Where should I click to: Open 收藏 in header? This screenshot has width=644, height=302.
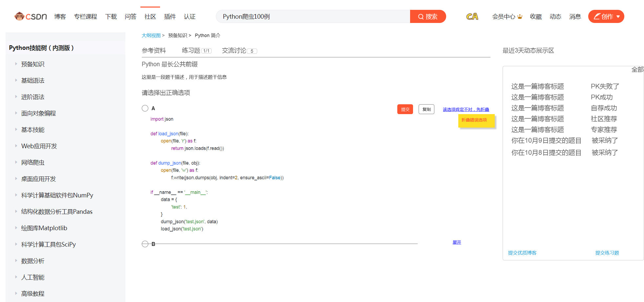click(536, 16)
